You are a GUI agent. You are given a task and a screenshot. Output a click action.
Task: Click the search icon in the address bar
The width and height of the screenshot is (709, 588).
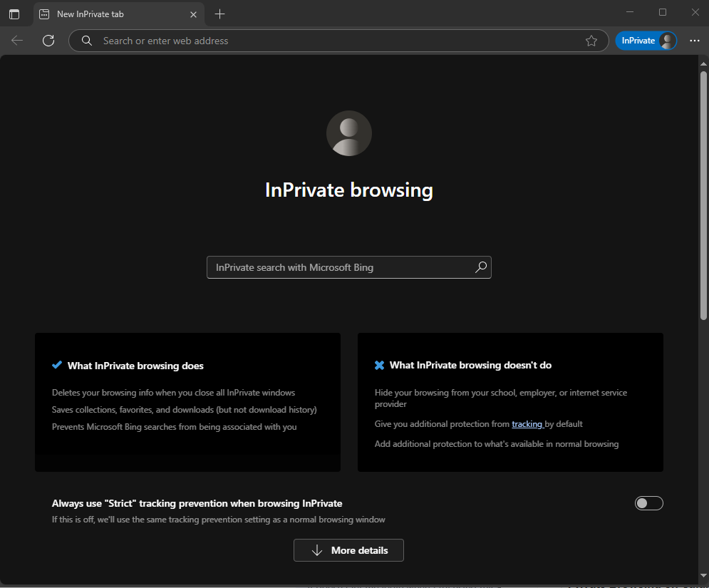pyautogui.click(x=87, y=41)
